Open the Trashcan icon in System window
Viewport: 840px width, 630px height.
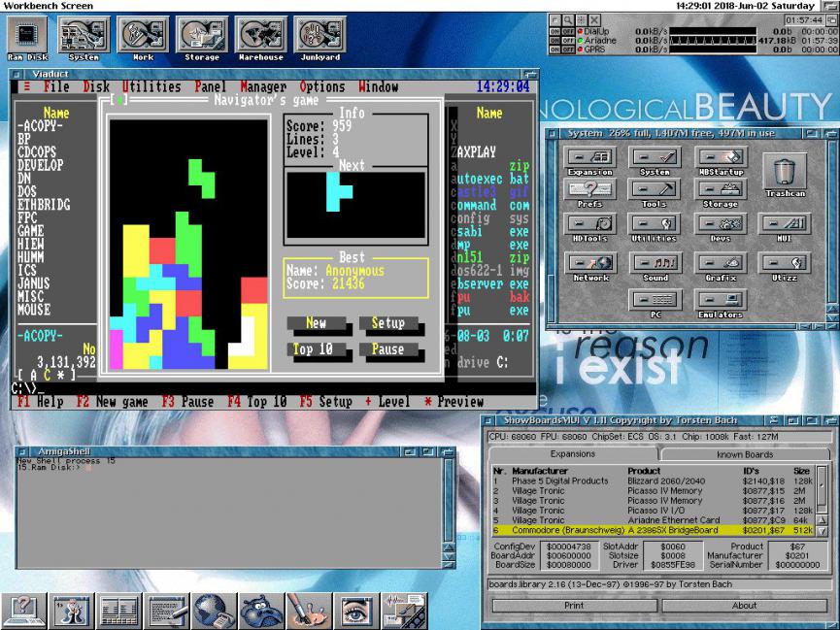[x=785, y=173]
